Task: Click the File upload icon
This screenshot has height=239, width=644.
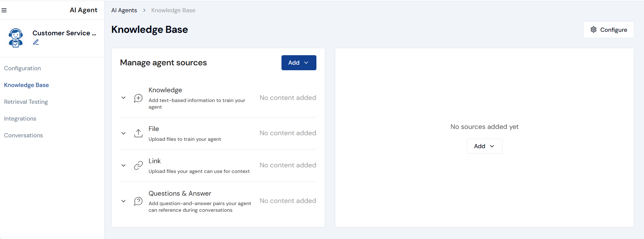Action: click(x=138, y=133)
